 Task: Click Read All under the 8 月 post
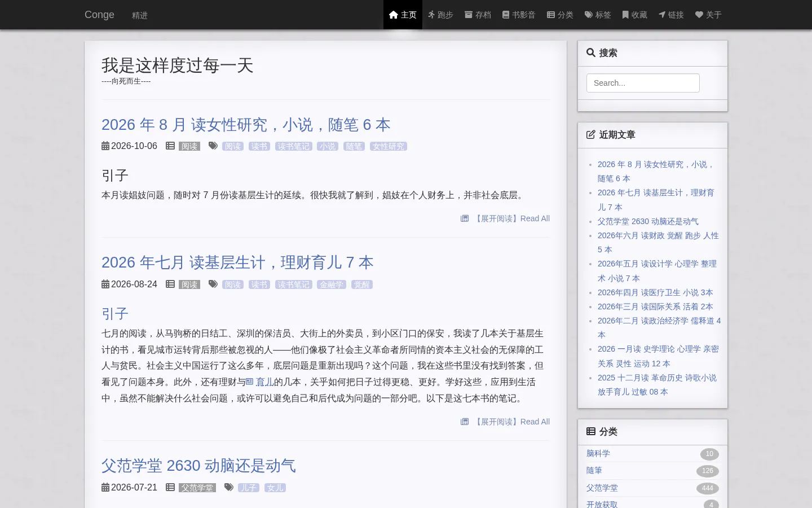click(511, 218)
